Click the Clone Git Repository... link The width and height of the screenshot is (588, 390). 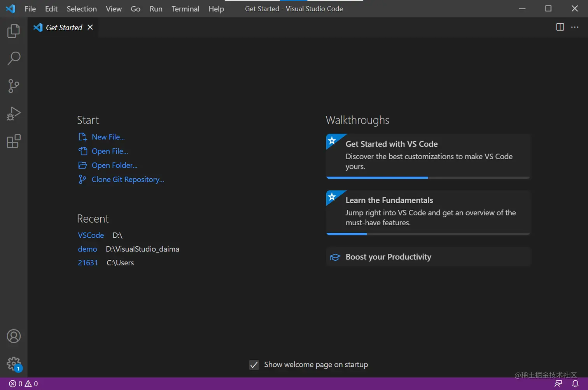coord(128,179)
